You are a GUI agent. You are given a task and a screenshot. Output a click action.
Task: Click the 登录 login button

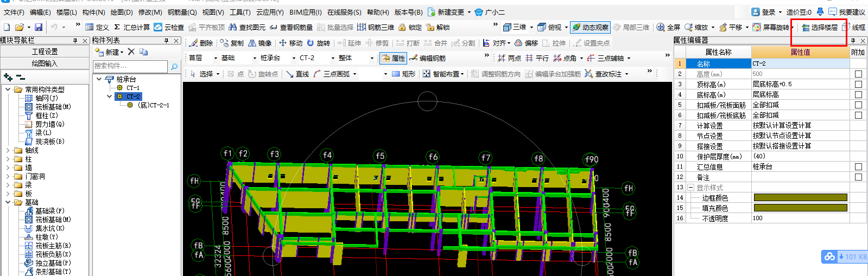click(764, 12)
